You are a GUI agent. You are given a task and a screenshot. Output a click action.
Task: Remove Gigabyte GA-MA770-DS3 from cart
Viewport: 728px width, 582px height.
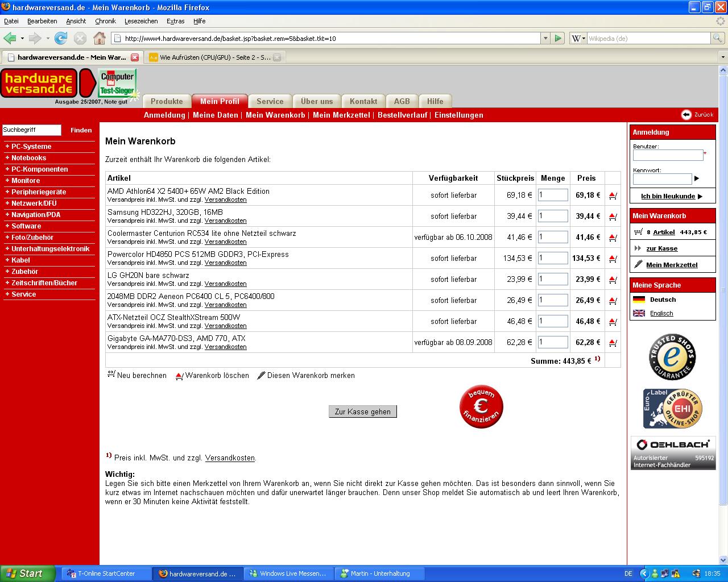(x=613, y=343)
